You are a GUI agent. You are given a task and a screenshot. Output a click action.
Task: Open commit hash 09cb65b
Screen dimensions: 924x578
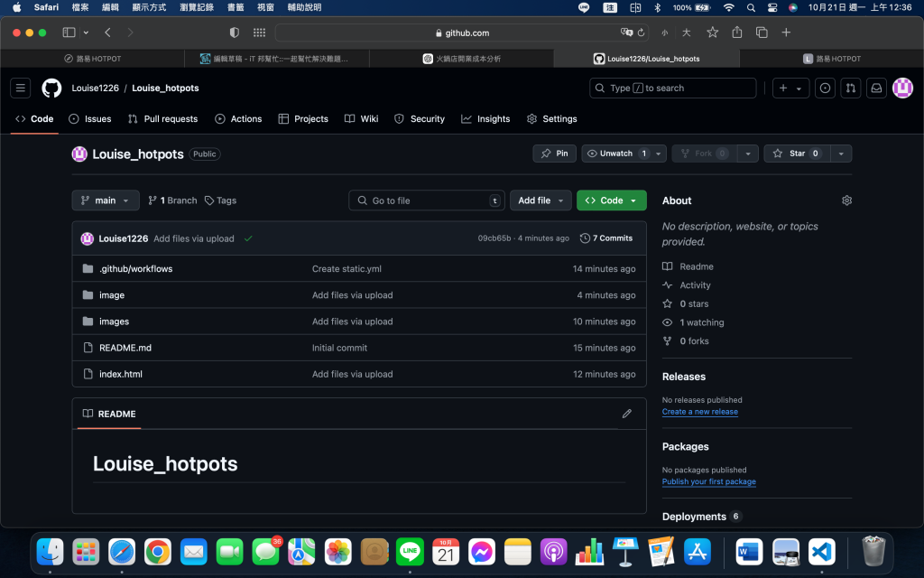[494, 238]
